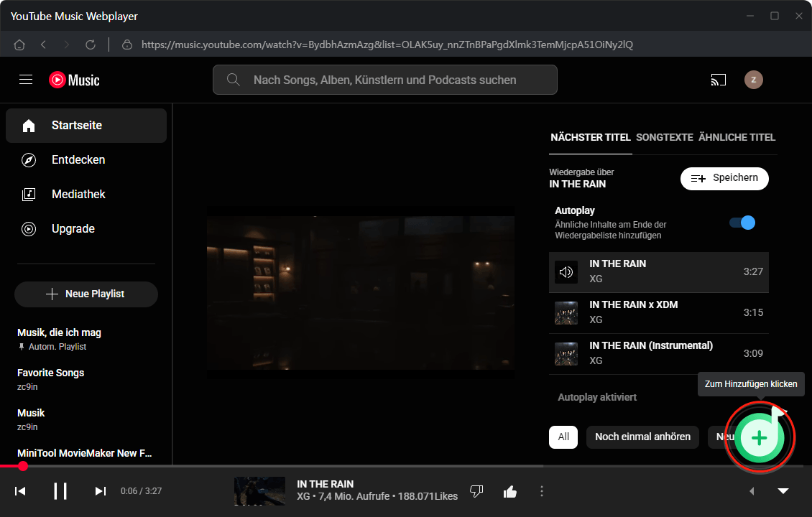Screen dimensions: 812x517
Task: Click IN THE RAIN x XDM thumbnail
Action: pyautogui.click(x=566, y=312)
